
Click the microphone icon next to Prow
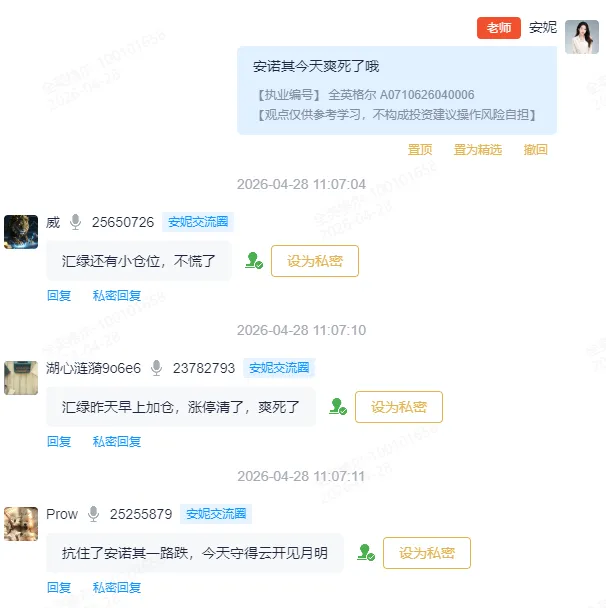[x=93, y=514]
